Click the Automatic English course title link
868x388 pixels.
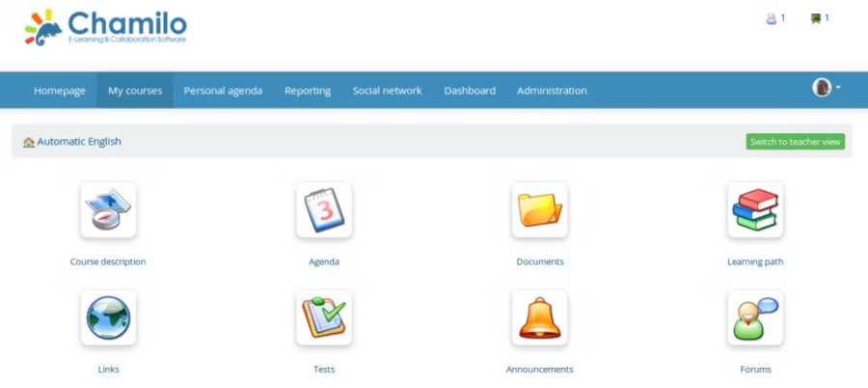click(x=79, y=142)
